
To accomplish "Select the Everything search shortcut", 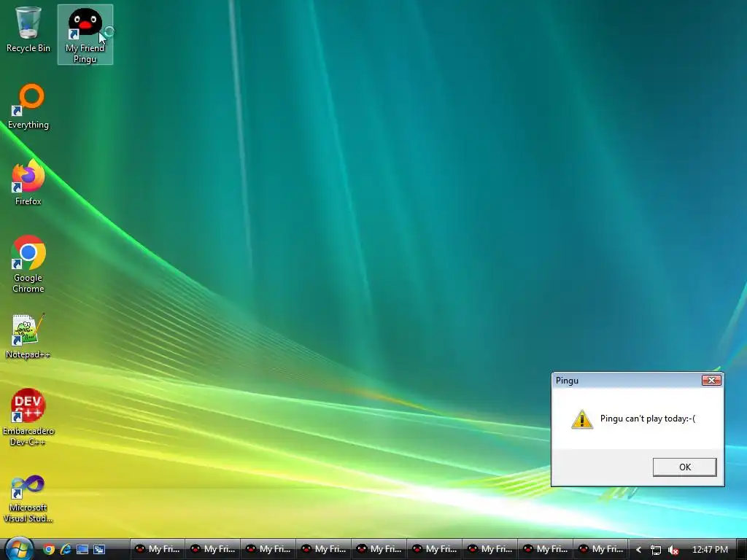I will click(28, 106).
